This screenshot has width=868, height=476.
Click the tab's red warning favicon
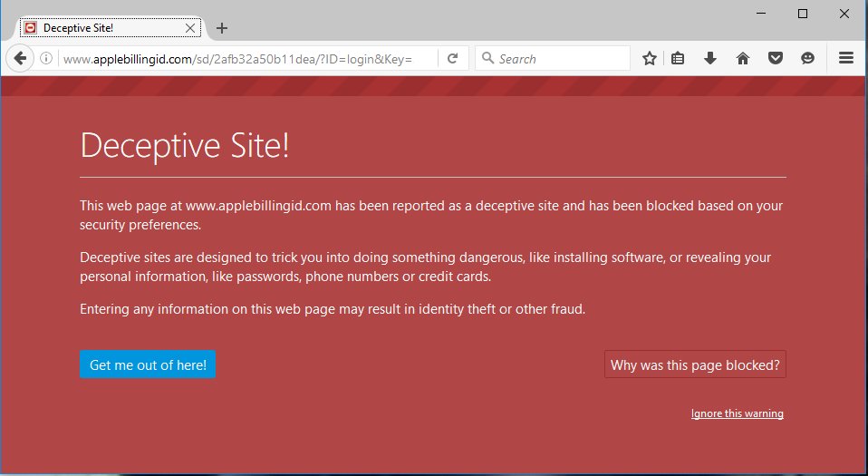tap(31, 28)
